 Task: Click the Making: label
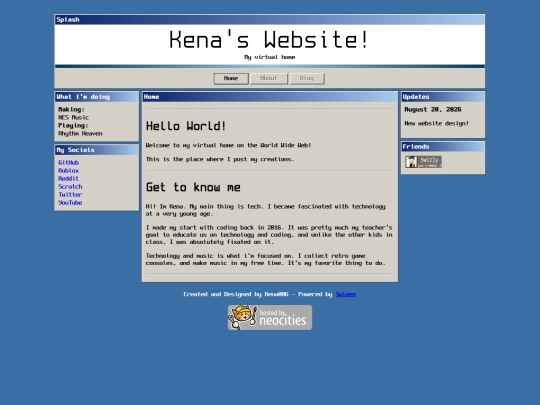71,110
